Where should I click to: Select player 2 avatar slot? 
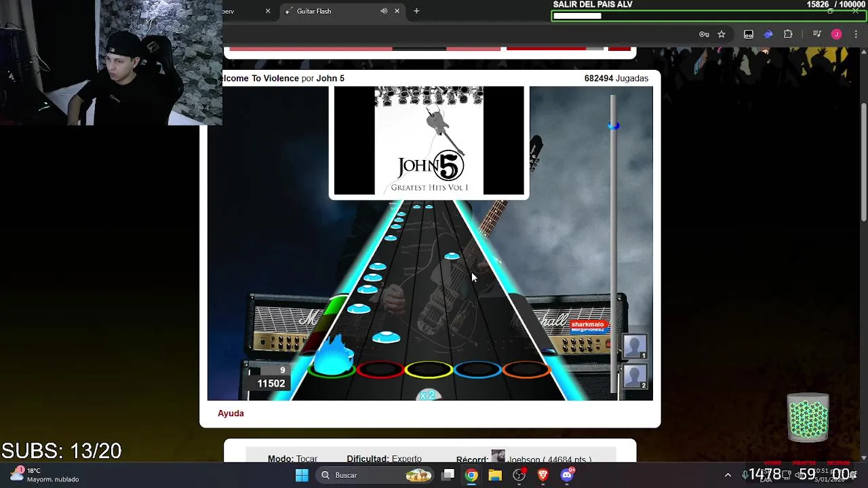[x=635, y=376]
